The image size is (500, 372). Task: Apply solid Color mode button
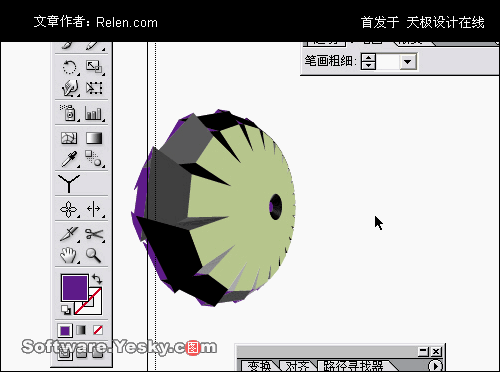click(x=65, y=331)
